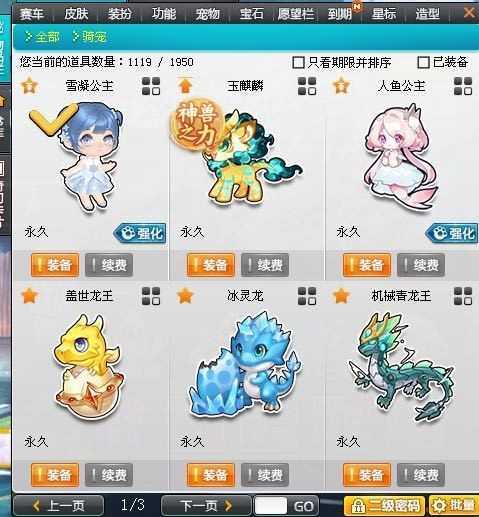This screenshot has width=479, height=517.
Task: Switch to the 宝石 tab
Action: (251, 14)
